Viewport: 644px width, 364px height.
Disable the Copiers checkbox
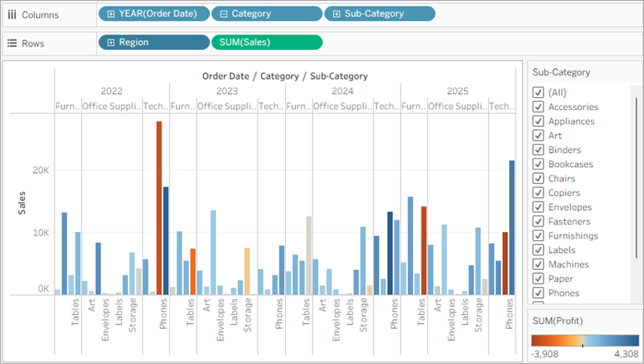pos(538,193)
